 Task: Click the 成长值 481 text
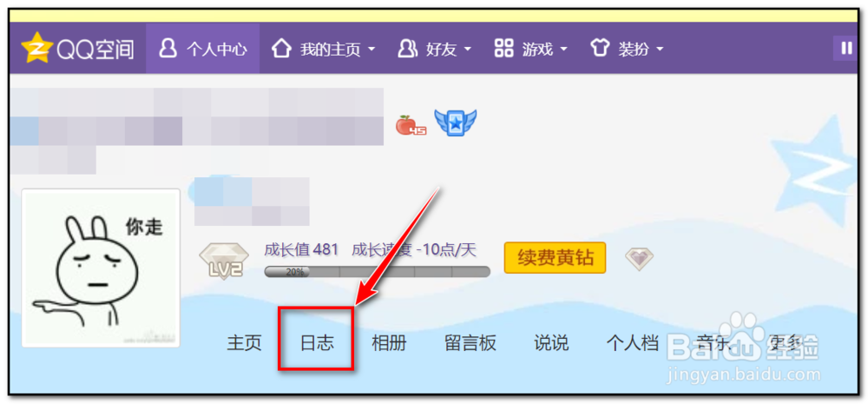(301, 250)
